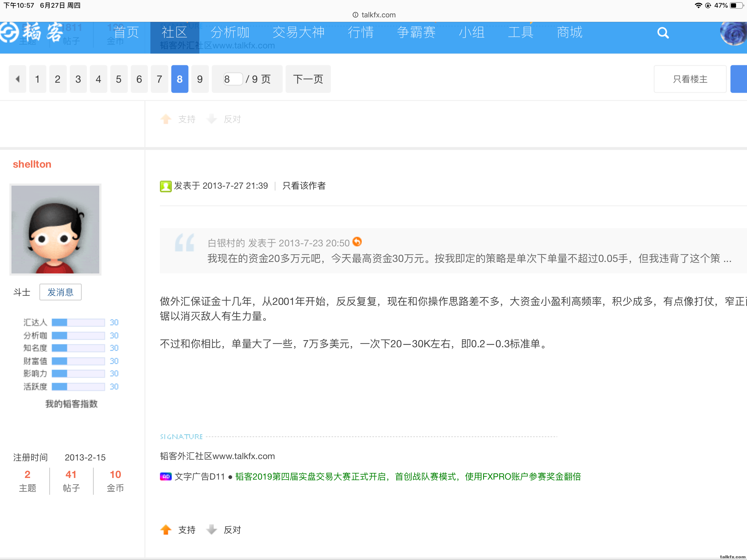
Task: Go to page 2
Action: [x=58, y=79]
